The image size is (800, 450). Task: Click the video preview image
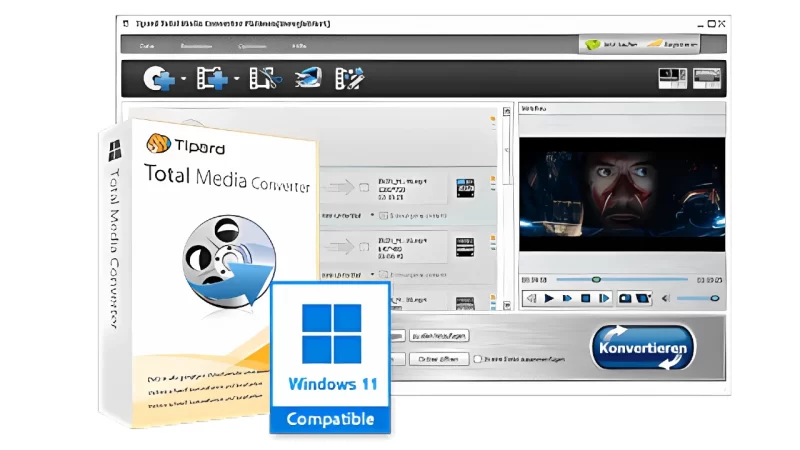tap(622, 194)
